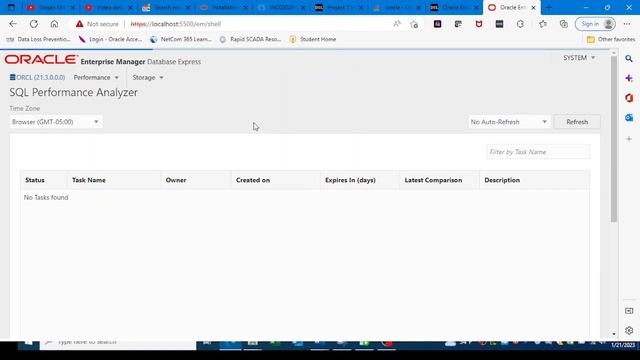Open Outlook from the sidebar
This screenshot has width=640, height=360.
click(x=629, y=118)
